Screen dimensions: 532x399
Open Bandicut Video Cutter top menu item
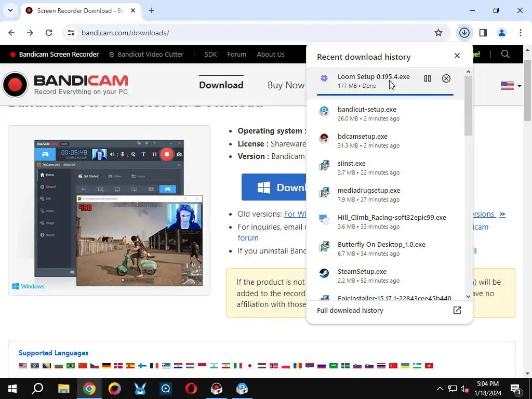(146, 54)
